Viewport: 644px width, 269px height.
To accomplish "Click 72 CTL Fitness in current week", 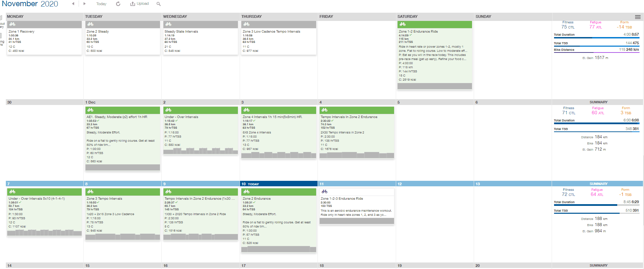I will tap(568, 195).
